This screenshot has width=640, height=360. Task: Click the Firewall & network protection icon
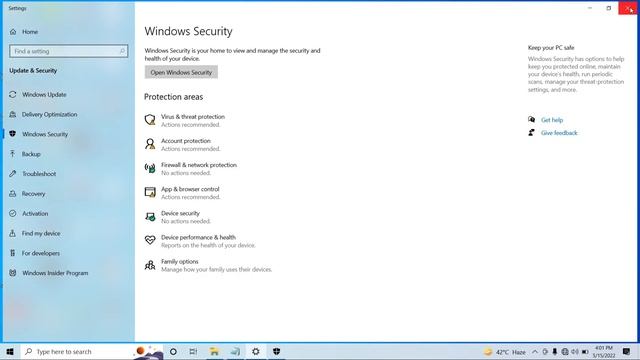(x=150, y=168)
